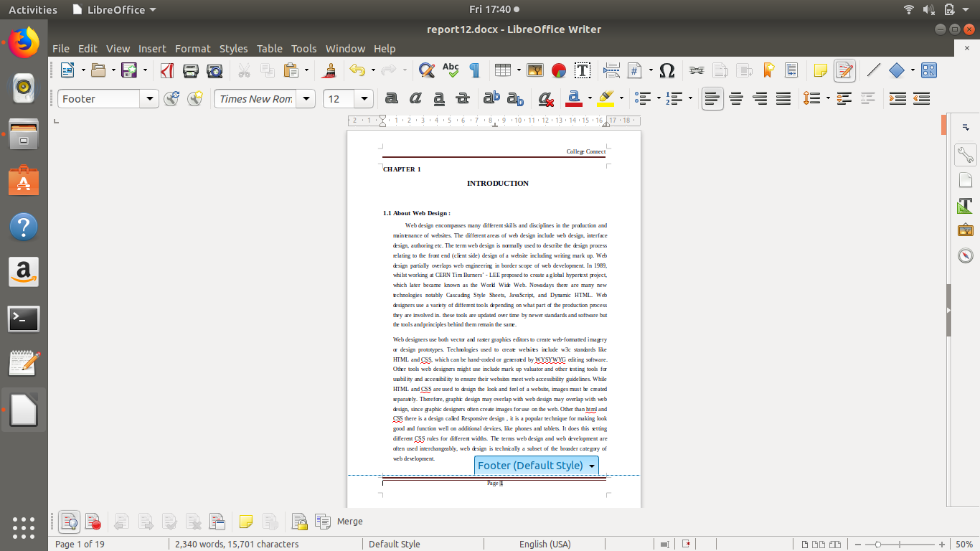The height and width of the screenshot is (551, 980).
Task: Open the Styles menu
Action: click(234, 48)
